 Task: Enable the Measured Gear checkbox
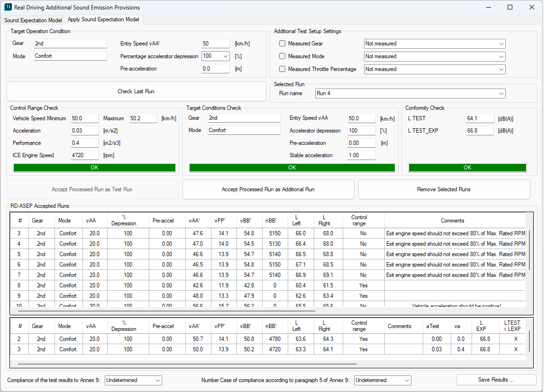click(282, 44)
